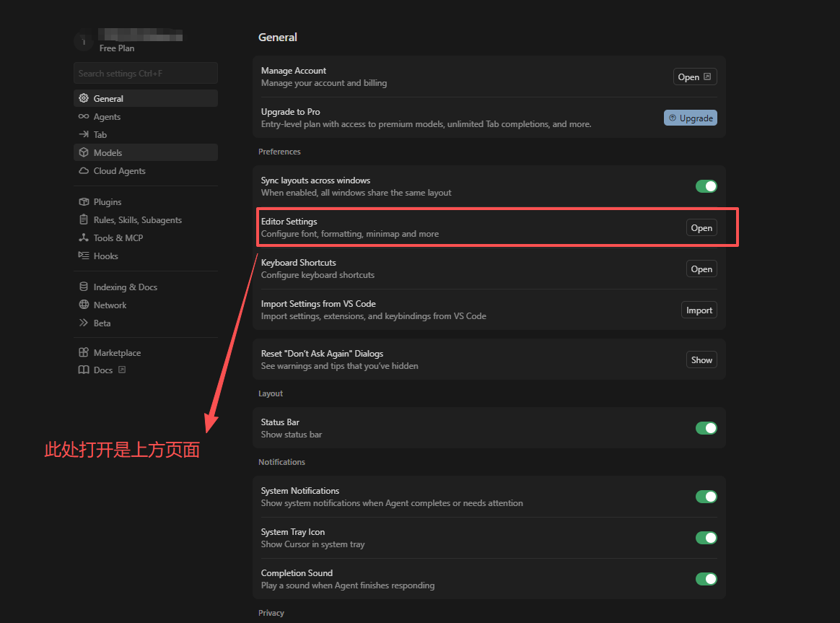Open Models settings page
The image size is (840, 623).
click(146, 152)
